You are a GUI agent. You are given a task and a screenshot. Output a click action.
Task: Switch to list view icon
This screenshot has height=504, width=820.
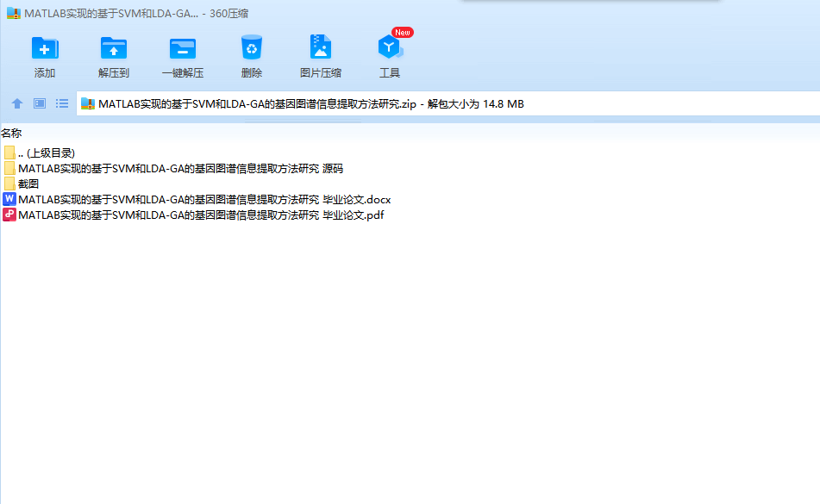pyautogui.click(x=62, y=103)
